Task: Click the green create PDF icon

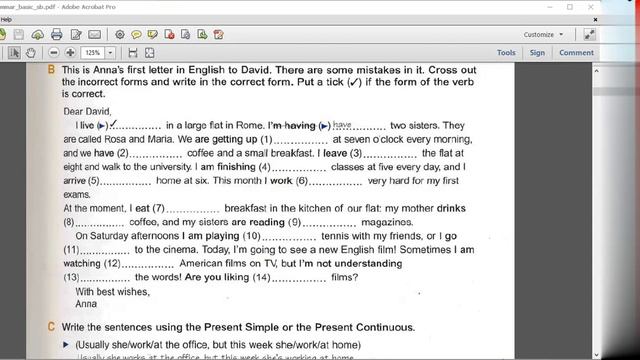Action: (x=2, y=35)
